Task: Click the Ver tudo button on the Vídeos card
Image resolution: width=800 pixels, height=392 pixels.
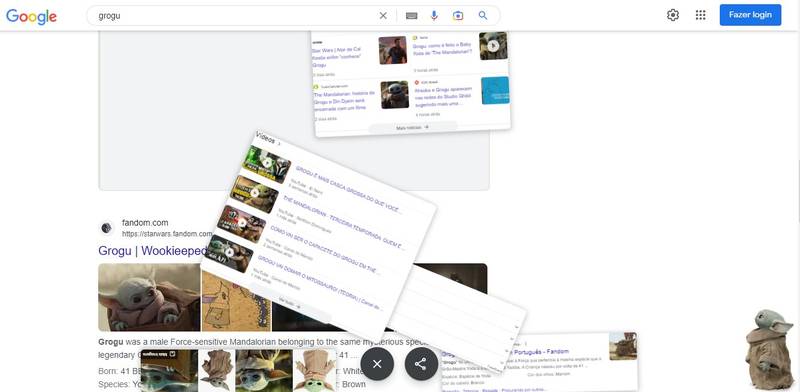Action: [290, 303]
